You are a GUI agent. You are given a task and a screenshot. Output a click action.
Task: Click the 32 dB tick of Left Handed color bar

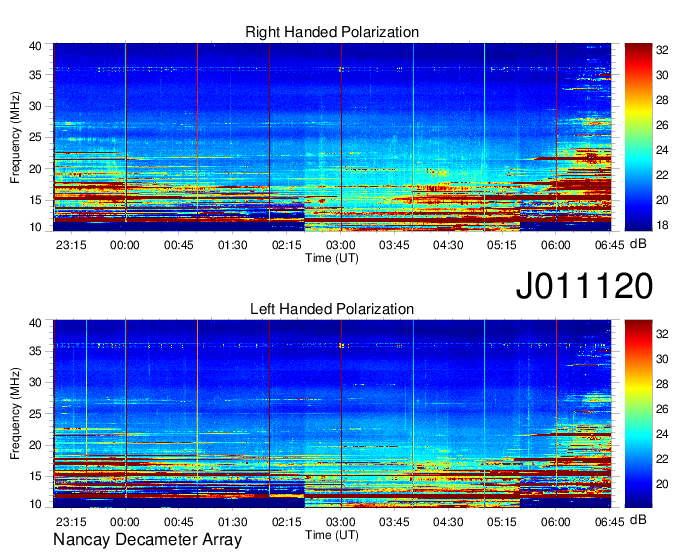(662, 334)
